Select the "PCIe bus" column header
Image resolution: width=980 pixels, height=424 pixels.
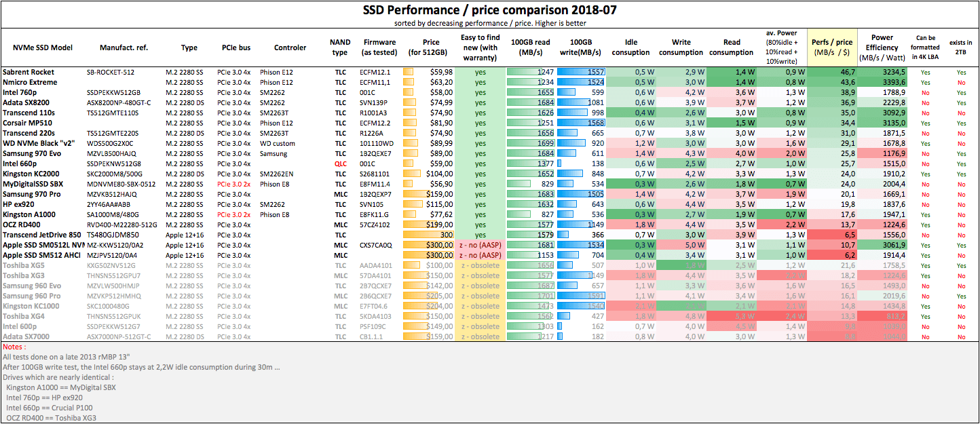pos(236,47)
